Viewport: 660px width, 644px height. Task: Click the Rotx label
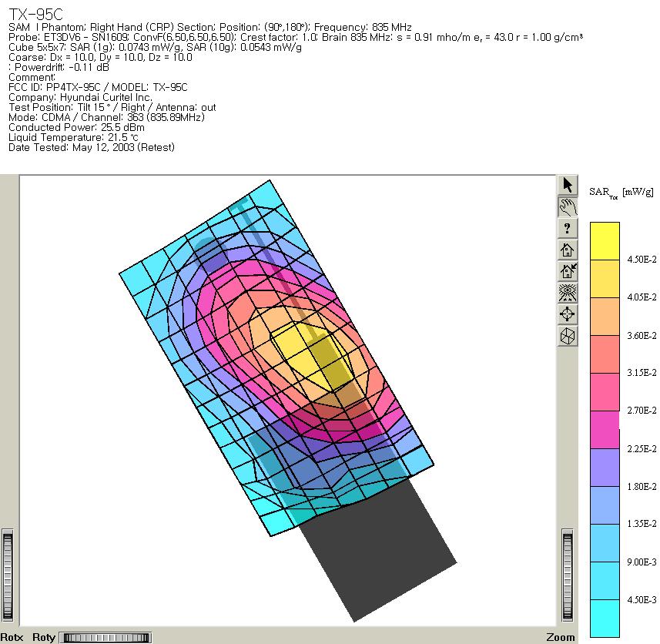point(12,637)
